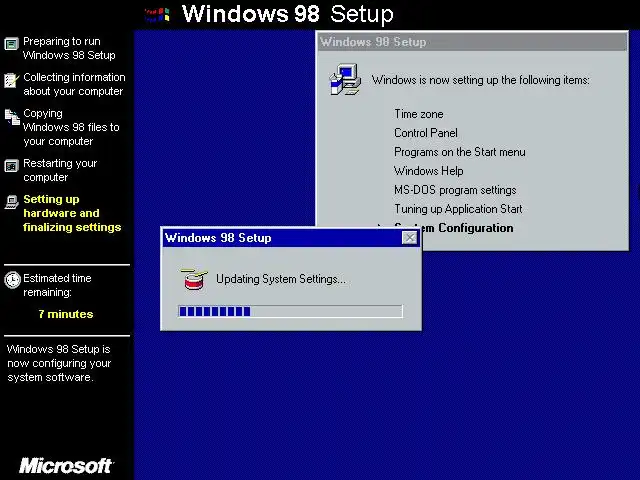This screenshot has height=480, width=640.
Task: Click the Restarting your computer icon
Action: 11,166
